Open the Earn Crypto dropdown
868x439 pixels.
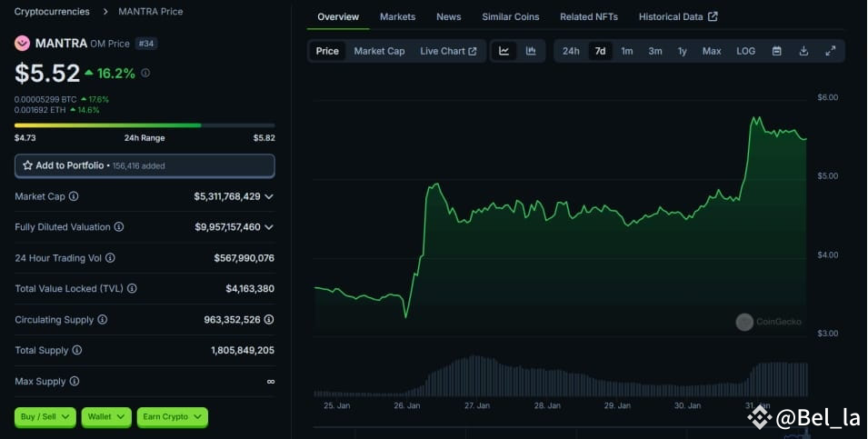[172, 417]
